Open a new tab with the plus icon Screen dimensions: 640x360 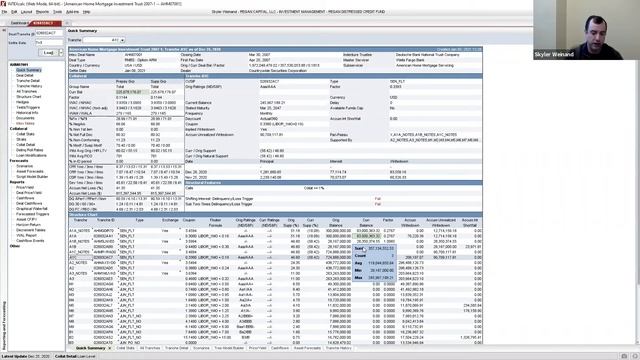pyautogui.click(x=67, y=23)
